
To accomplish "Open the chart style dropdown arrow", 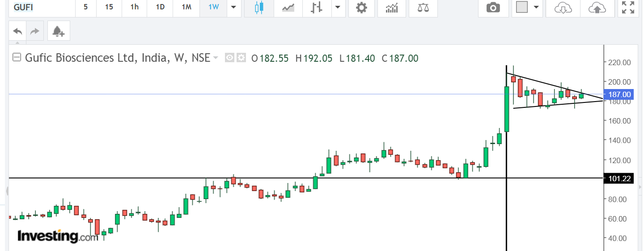I will pos(337,8).
